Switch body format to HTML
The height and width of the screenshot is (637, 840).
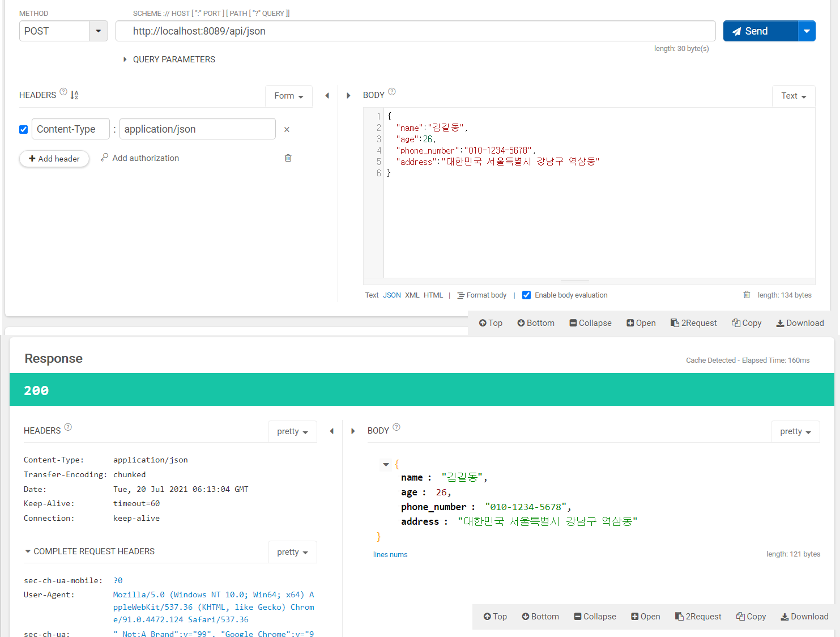click(x=433, y=295)
